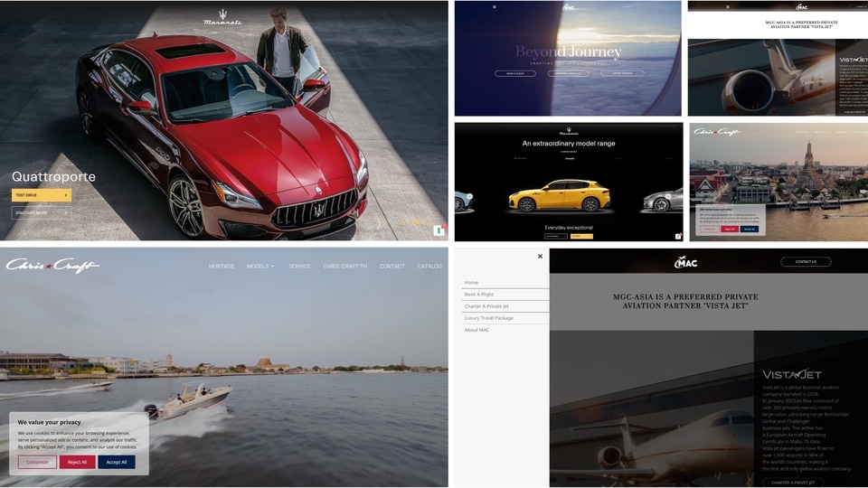Viewport: 868px width, 488px height.
Task: Show the previous car using the left carousel arrow
Action: pyautogui.click(x=469, y=196)
